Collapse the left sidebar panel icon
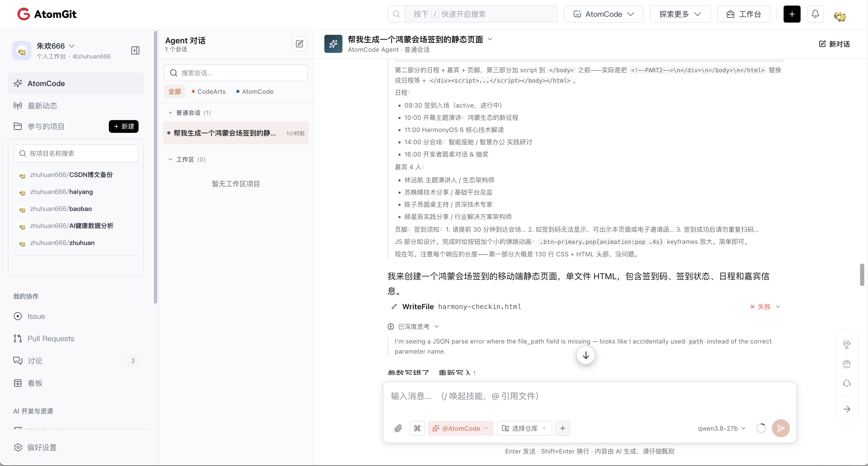This screenshot has height=466, width=868. 135,50
